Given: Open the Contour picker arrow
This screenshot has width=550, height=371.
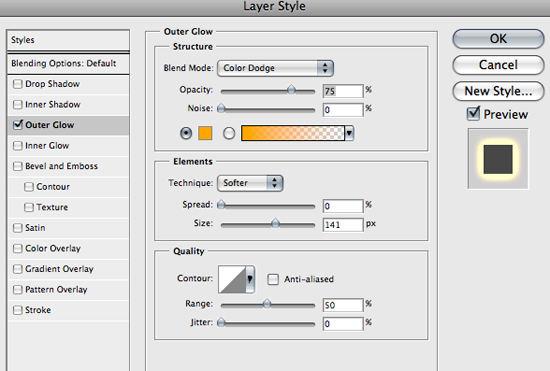Looking at the screenshot, I should coord(250,279).
